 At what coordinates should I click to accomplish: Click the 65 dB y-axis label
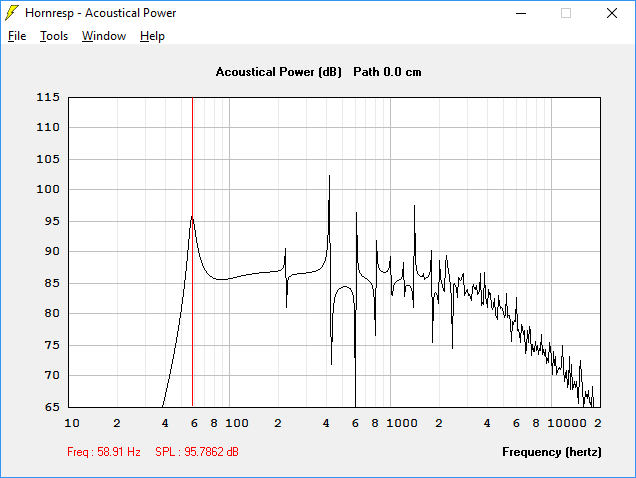pos(52,407)
